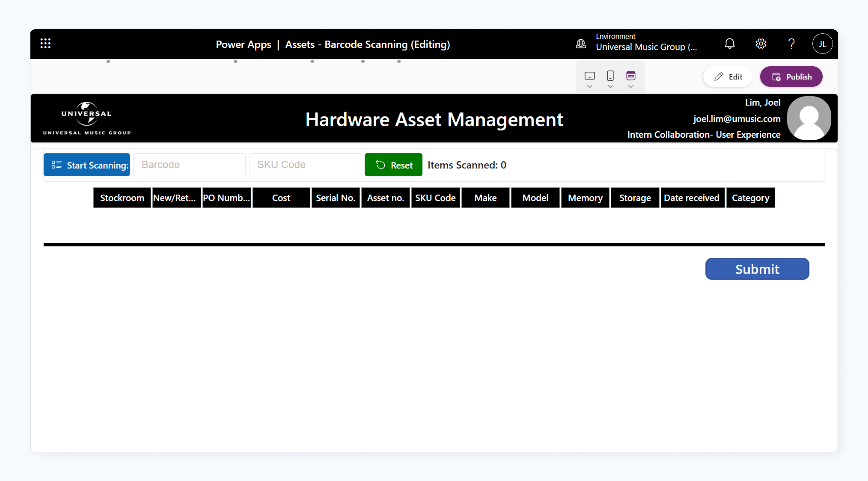
Task: Select the Category column header
Action: pos(750,198)
